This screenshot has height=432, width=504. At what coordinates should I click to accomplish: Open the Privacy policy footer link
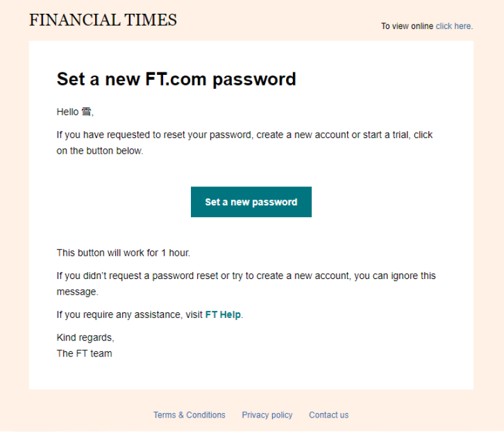point(267,415)
